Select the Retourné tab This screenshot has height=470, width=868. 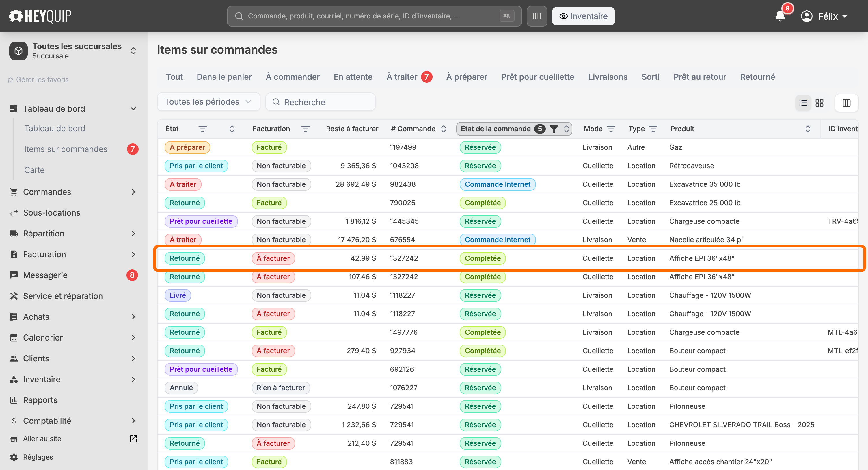(x=757, y=77)
